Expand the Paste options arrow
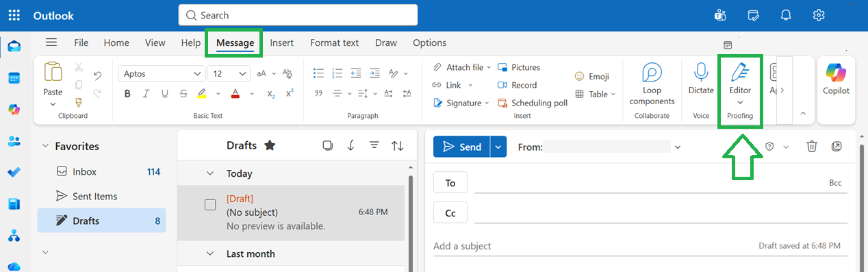 pyautogui.click(x=53, y=105)
